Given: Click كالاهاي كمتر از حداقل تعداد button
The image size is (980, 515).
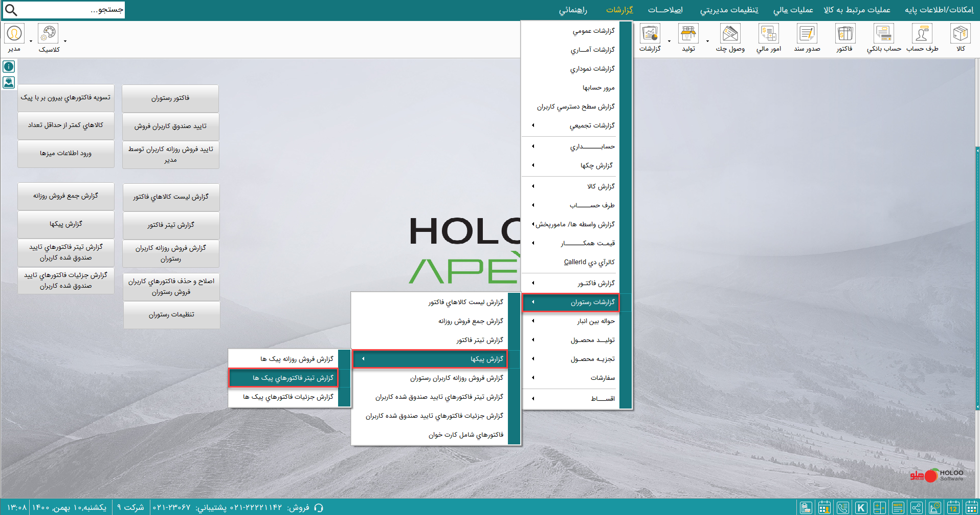Looking at the screenshot, I should point(65,125).
